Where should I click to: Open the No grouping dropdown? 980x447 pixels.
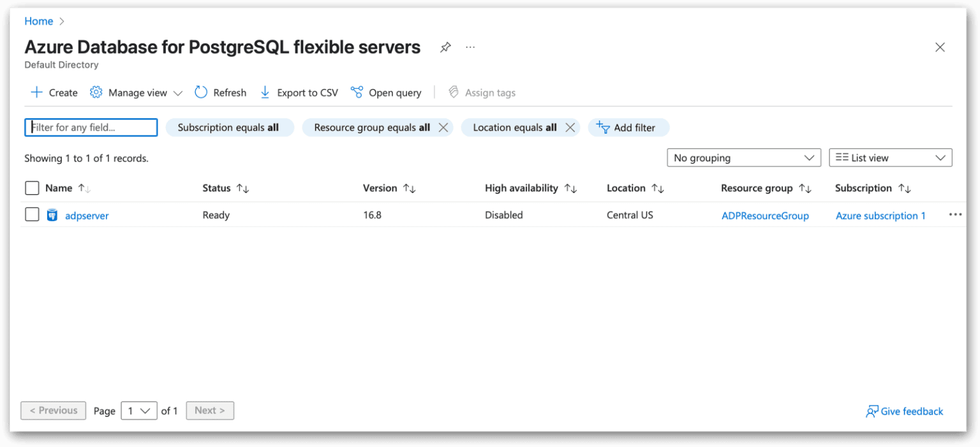point(744,157)
